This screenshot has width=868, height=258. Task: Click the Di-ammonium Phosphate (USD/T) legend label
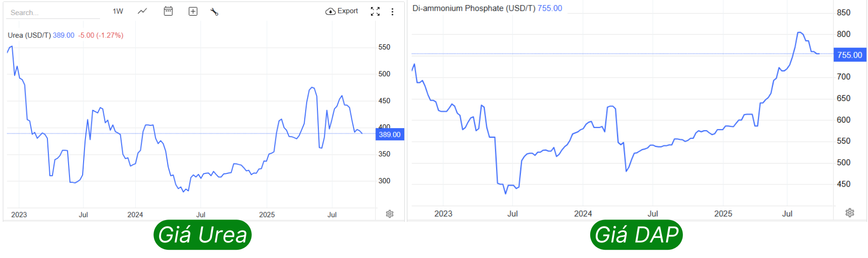click(474, 8)
